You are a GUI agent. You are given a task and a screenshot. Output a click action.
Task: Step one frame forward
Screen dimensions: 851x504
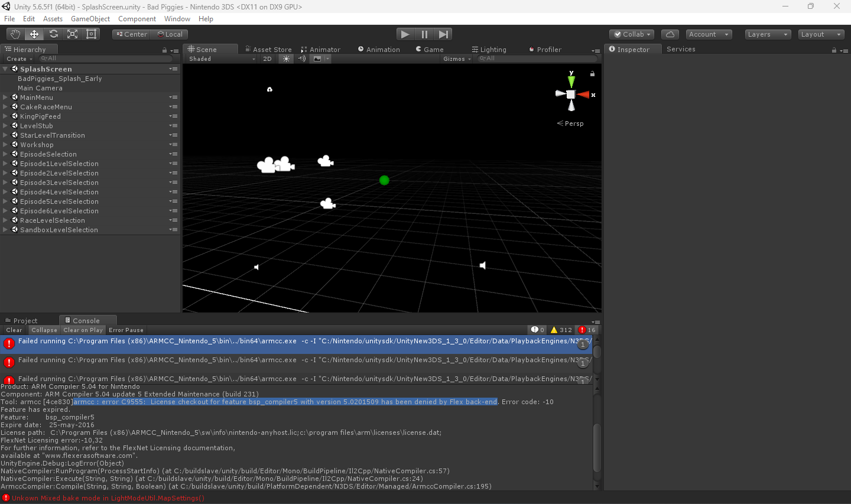(444, 34)
